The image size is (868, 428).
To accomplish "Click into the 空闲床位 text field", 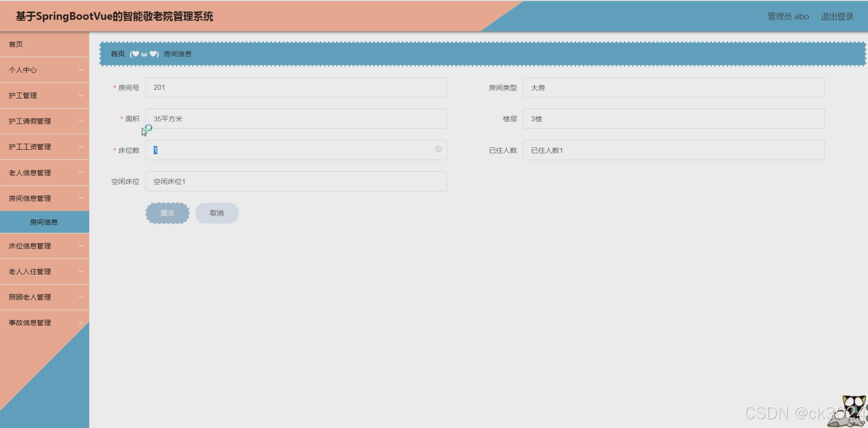I will click(296, 182).
